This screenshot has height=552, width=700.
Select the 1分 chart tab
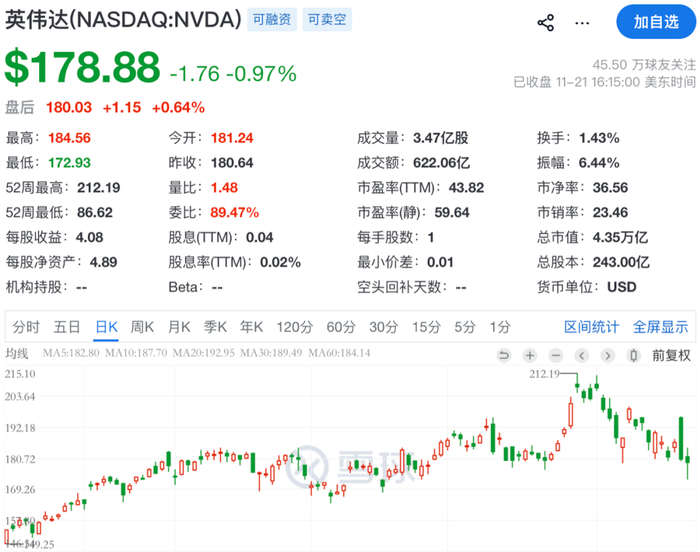pyautogui.click(x=500, y=327)
